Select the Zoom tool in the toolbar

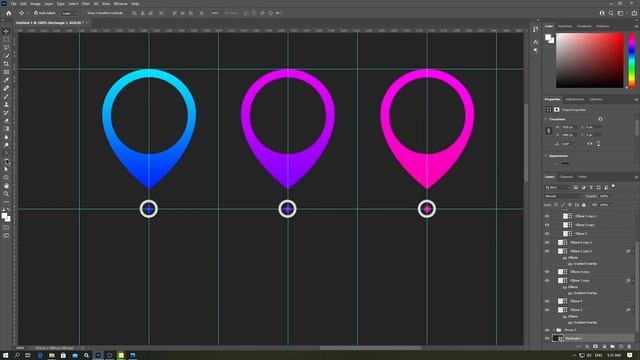6,194
